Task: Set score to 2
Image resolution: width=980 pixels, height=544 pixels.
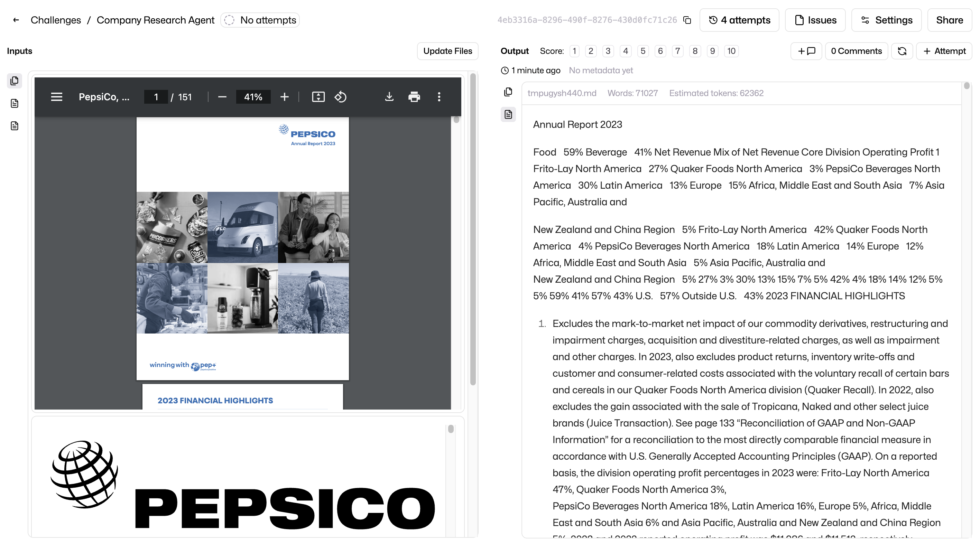Action: [590, 51]
